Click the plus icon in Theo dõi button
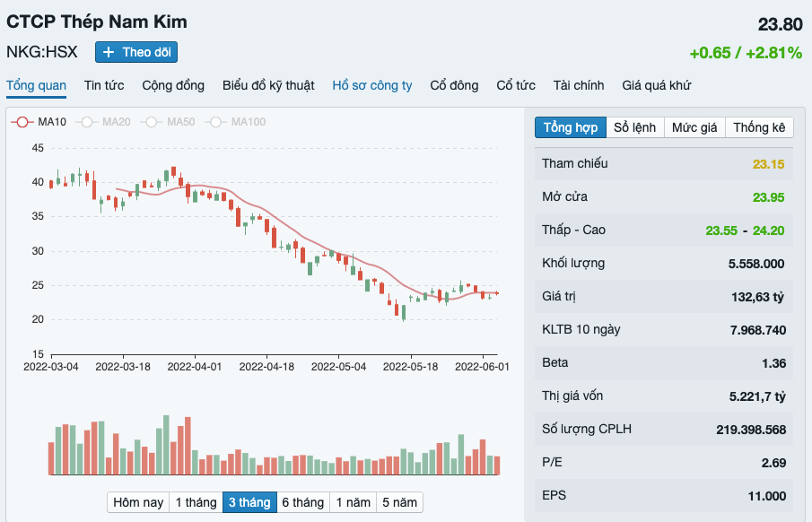Screen dimensions: 812x522 [109, 52]
